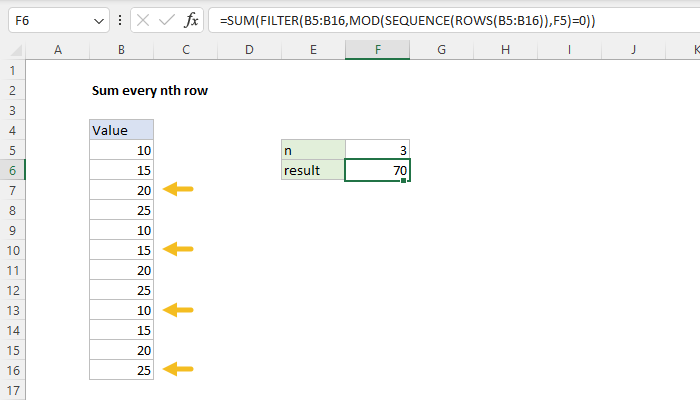Click the yellow arrow beside row 13

(178, 310)
